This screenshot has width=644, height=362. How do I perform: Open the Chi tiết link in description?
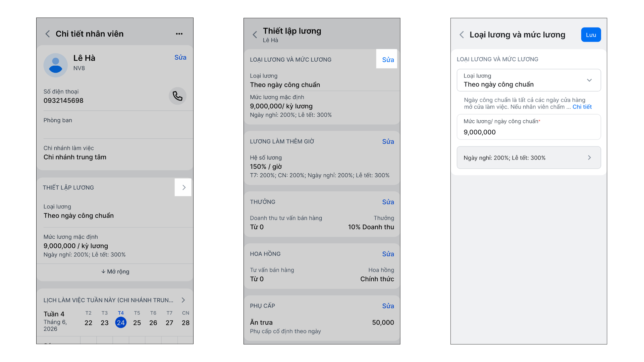click(582, 107)
